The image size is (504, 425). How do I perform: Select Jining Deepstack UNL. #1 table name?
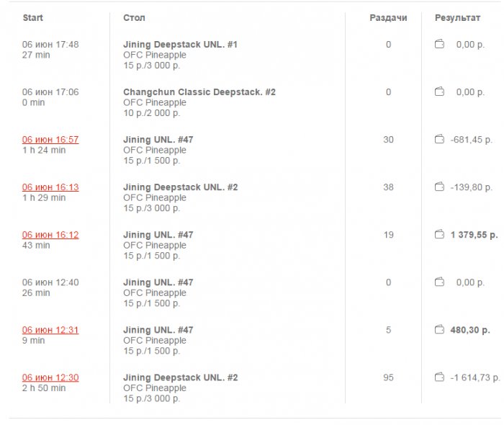[x=180, y=45]
